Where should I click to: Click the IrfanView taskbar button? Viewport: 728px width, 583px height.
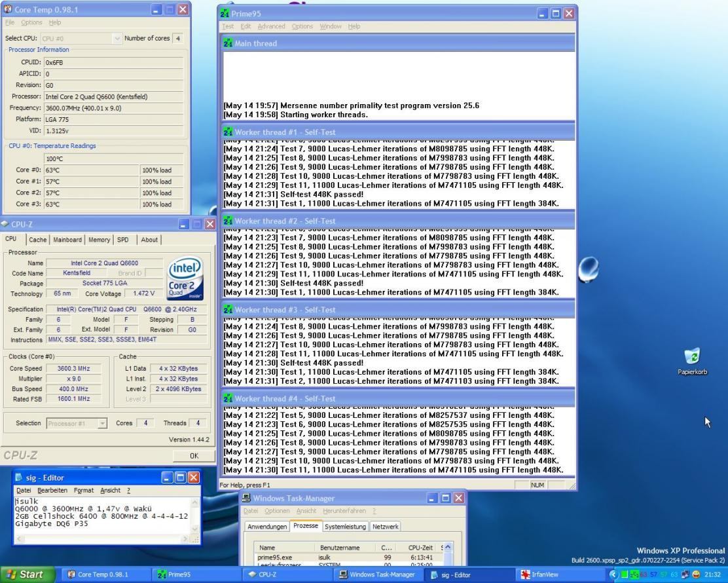pos(560,574)
